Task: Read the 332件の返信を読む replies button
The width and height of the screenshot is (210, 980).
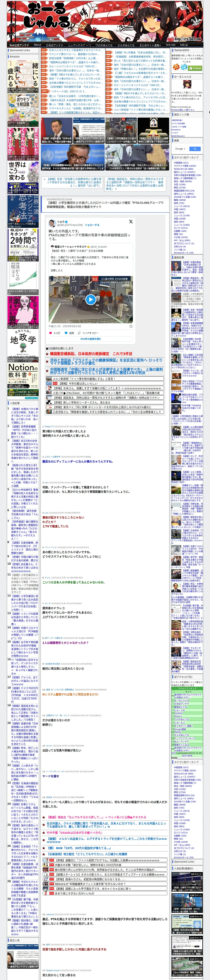Action: coord(91,339)
